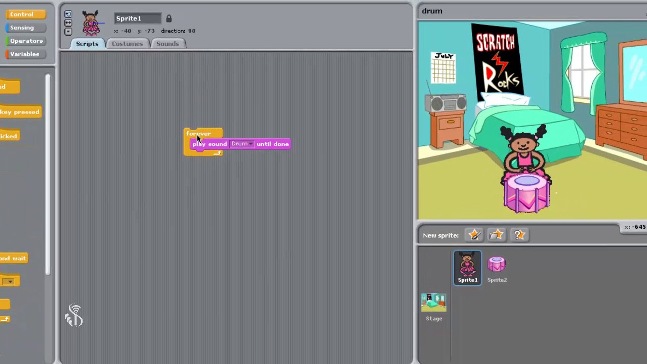Choose new sprite from file button
The image size is (647, 364).
[496, 235]
